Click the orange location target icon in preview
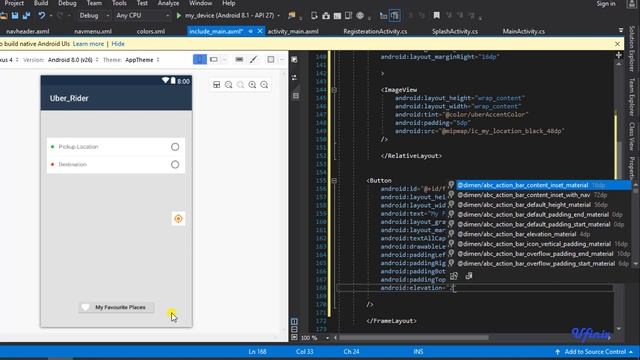Screen dimensions: 640x360 178,219
